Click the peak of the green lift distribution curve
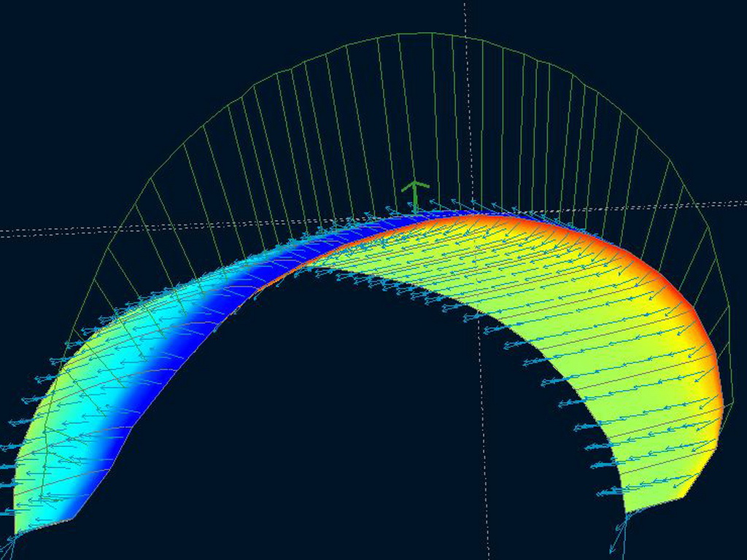This screenshot has width=747, height=560. 430,34
